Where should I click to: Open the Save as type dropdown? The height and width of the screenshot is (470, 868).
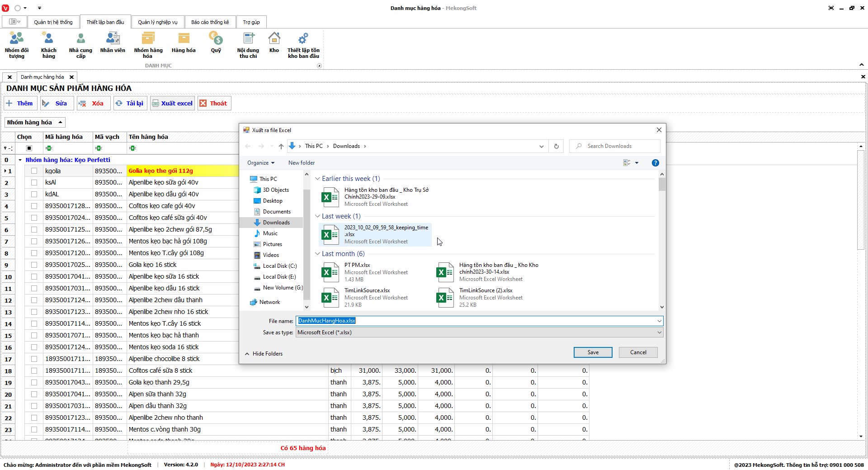click(x=479, y=332)
